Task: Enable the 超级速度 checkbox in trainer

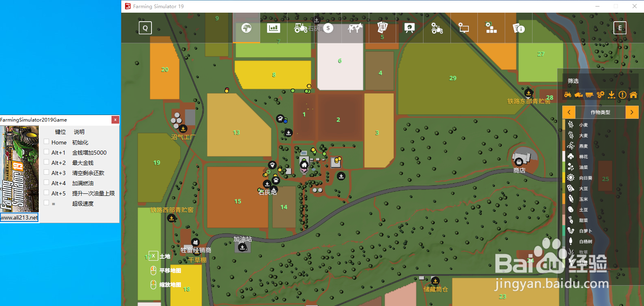Action: point(47,203)
